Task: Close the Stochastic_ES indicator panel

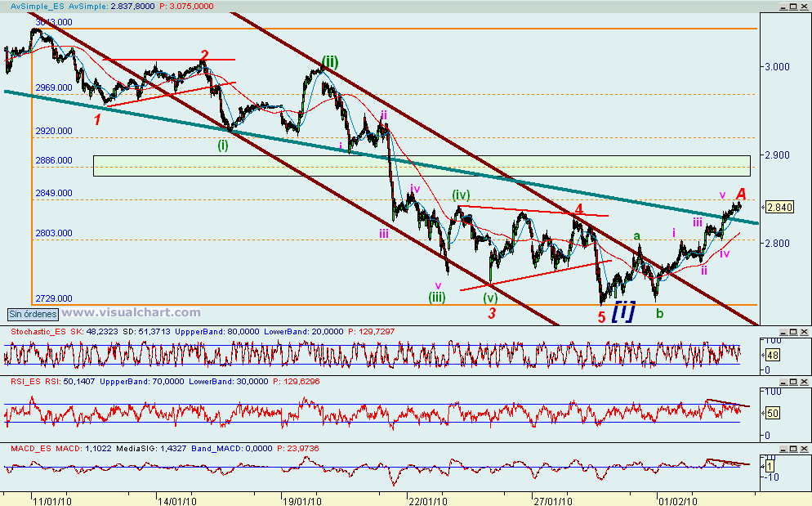Action: click(x=803, y=331)
